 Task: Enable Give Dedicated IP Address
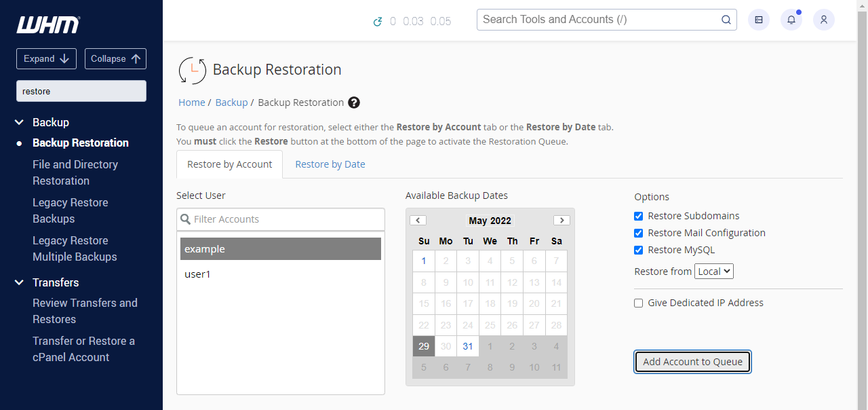[638, 303]
